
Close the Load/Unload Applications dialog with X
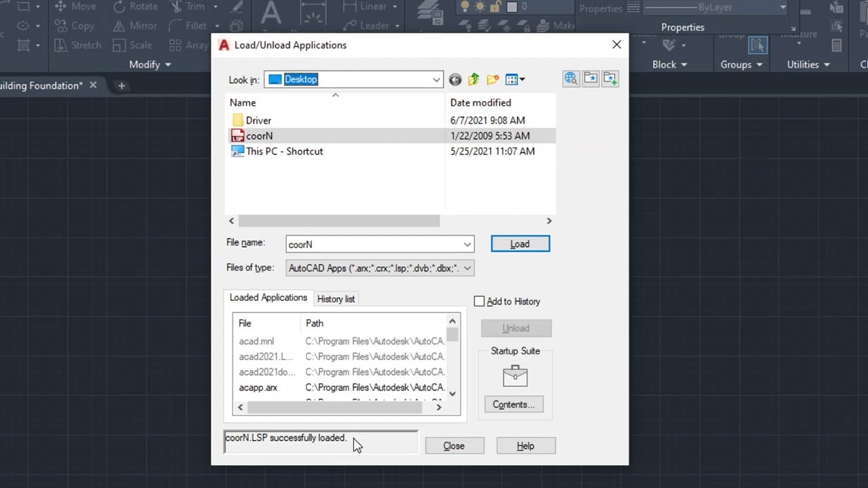coord(616,45)
